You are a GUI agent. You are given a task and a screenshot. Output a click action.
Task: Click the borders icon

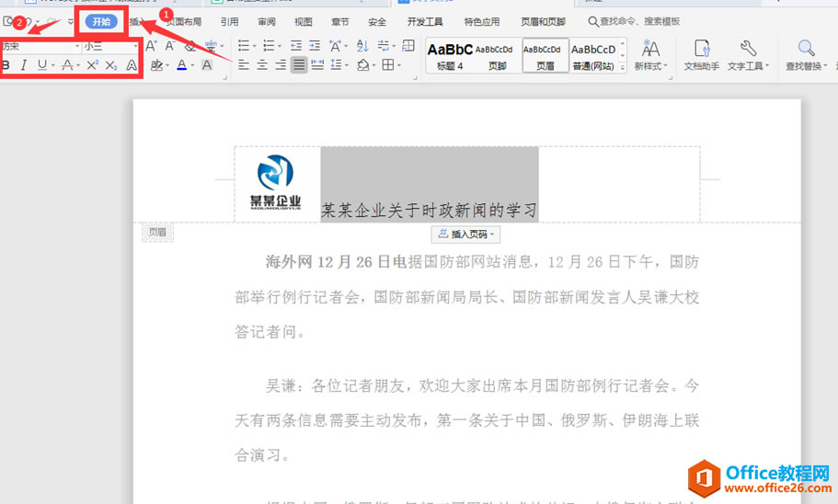coord(388,65)
